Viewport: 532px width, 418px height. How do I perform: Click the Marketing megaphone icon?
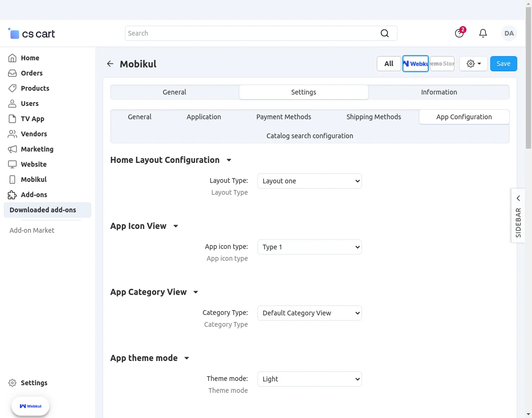(14, 149)
